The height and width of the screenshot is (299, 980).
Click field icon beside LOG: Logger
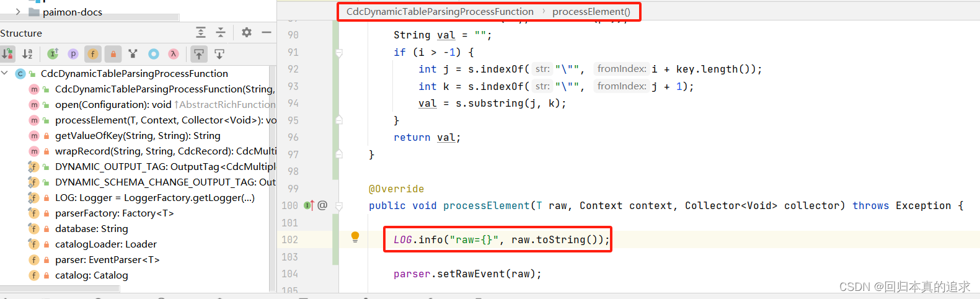click(x=33, y=197)
